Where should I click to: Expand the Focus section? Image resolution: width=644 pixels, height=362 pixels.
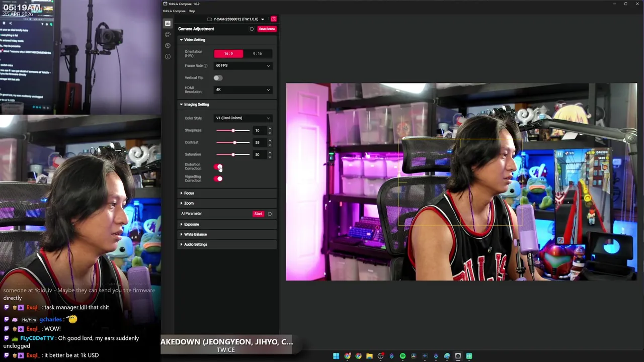(226, 193)
